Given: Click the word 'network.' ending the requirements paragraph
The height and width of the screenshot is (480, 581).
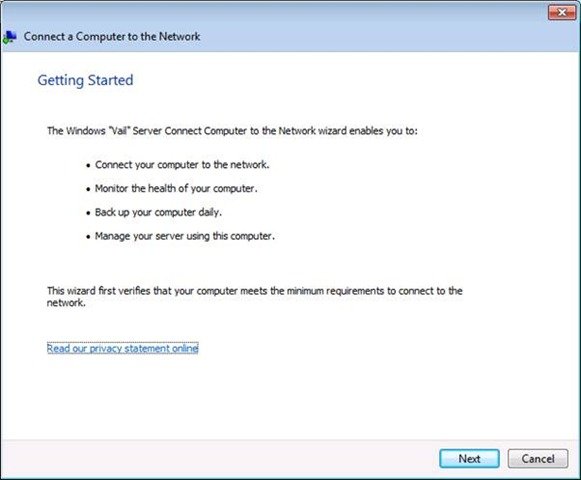Looking at the screenshot, I should (66, 303).
